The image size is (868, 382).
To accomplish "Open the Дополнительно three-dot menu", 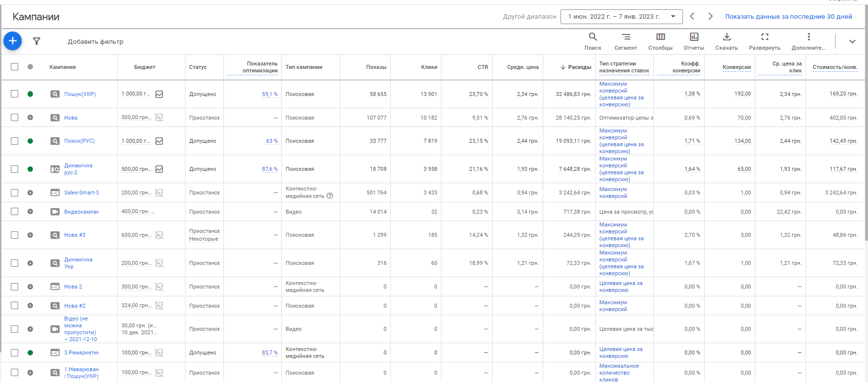I will pyautogui.click(x=808, y=41).
